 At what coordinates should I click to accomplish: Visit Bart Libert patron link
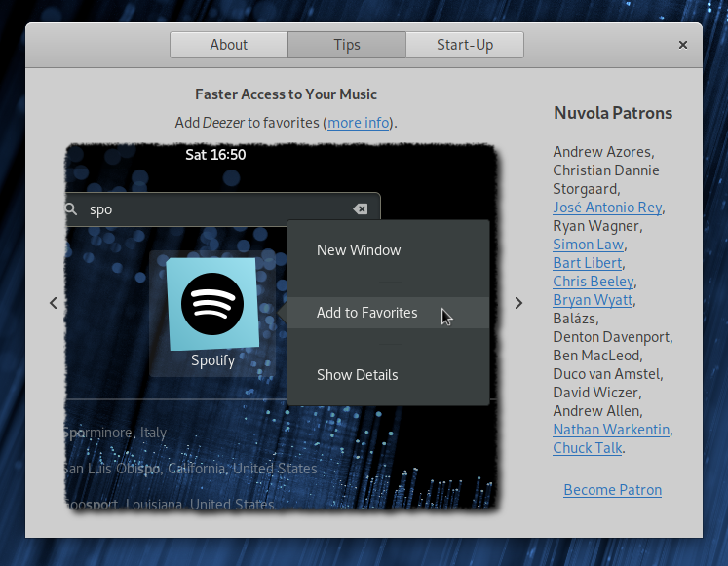[588, 263]
